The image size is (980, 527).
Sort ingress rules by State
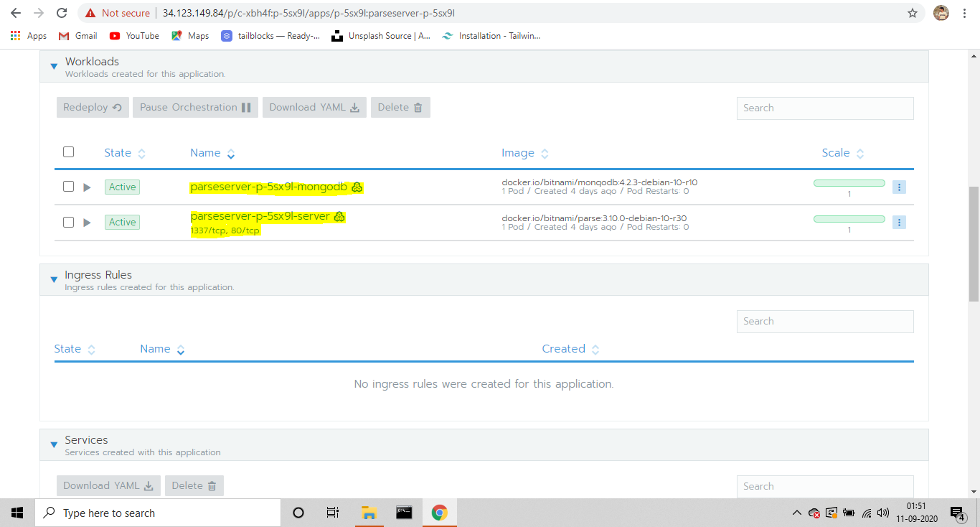[x=75, y=349]
